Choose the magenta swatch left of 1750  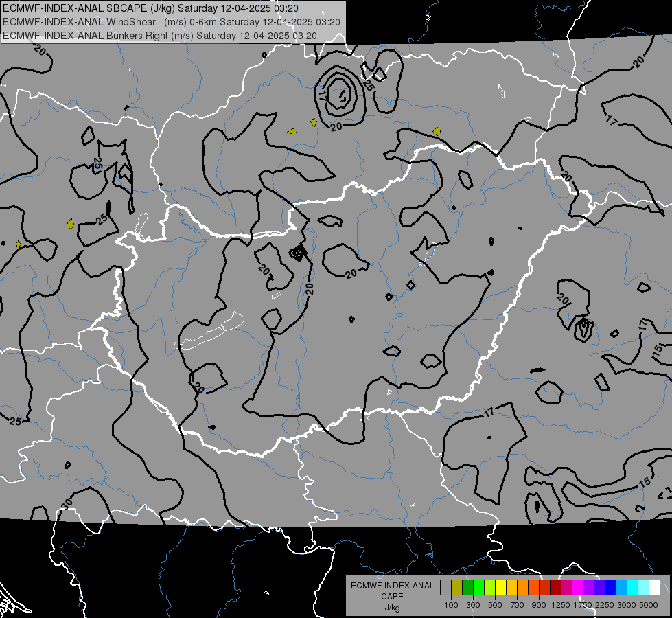point(578,588)
